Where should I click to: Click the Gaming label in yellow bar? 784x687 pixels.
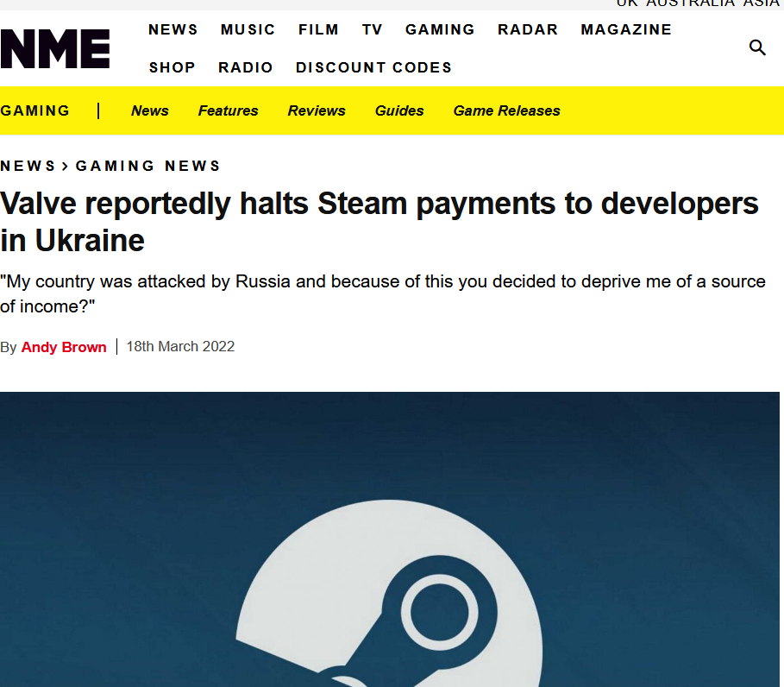(x=35, y=110)
